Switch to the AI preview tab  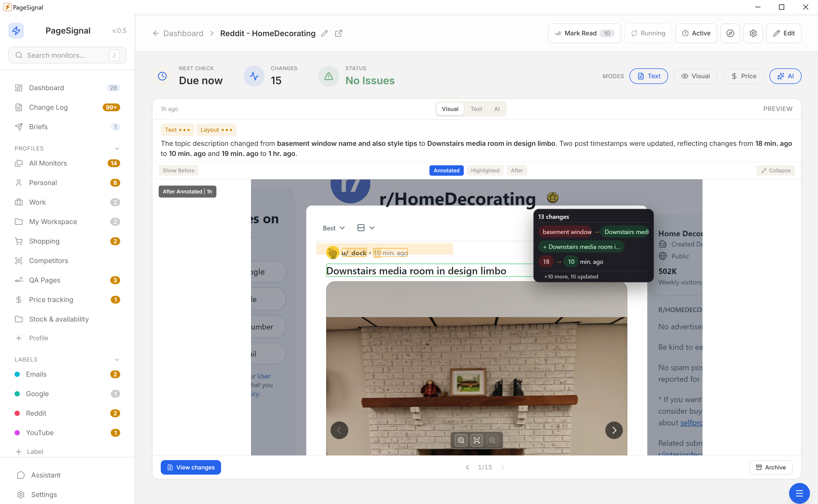point(497,109)
